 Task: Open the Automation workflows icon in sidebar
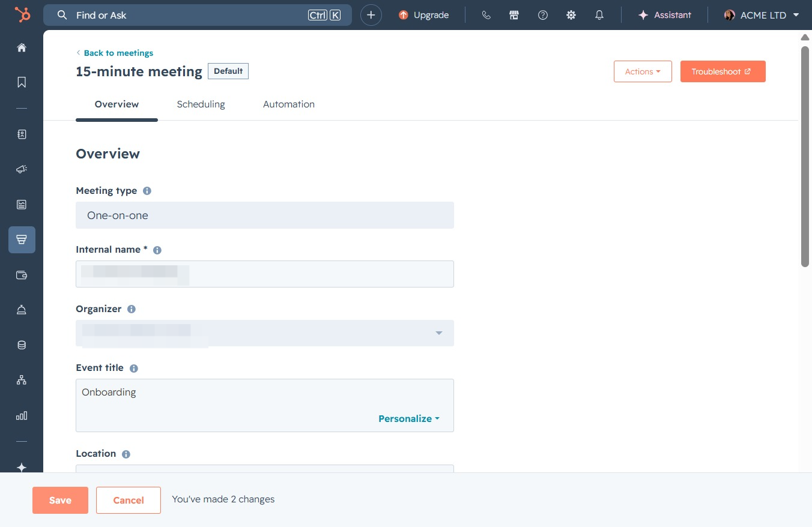[22, 380]
